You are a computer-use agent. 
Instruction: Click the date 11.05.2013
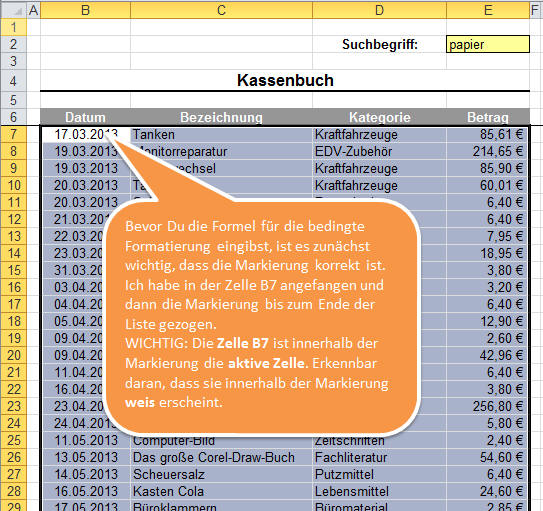tap(85, 440)
